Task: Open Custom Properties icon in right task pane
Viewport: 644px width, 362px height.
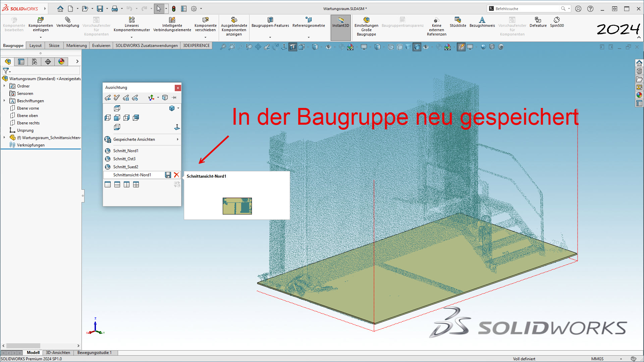Action: 639,104
